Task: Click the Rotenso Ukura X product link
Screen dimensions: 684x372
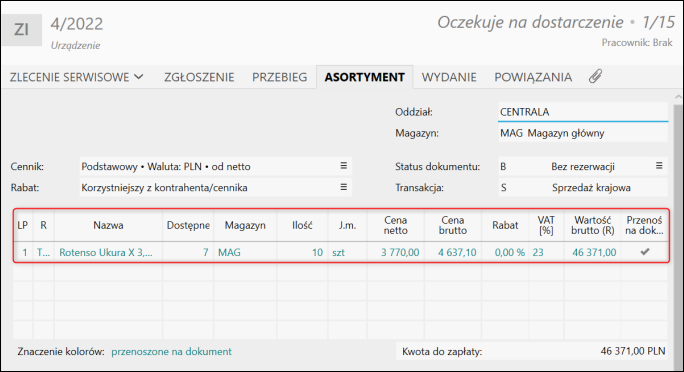Action: click(106, 253)
